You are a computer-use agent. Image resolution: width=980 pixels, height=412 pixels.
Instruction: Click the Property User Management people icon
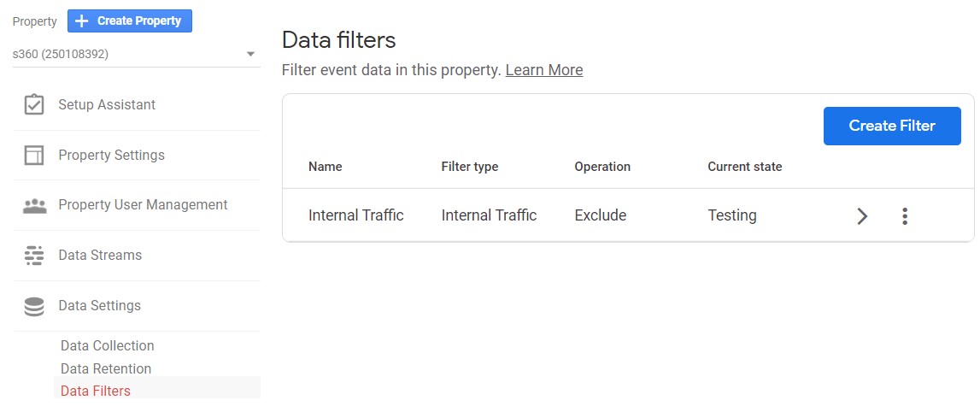(34, 206)
